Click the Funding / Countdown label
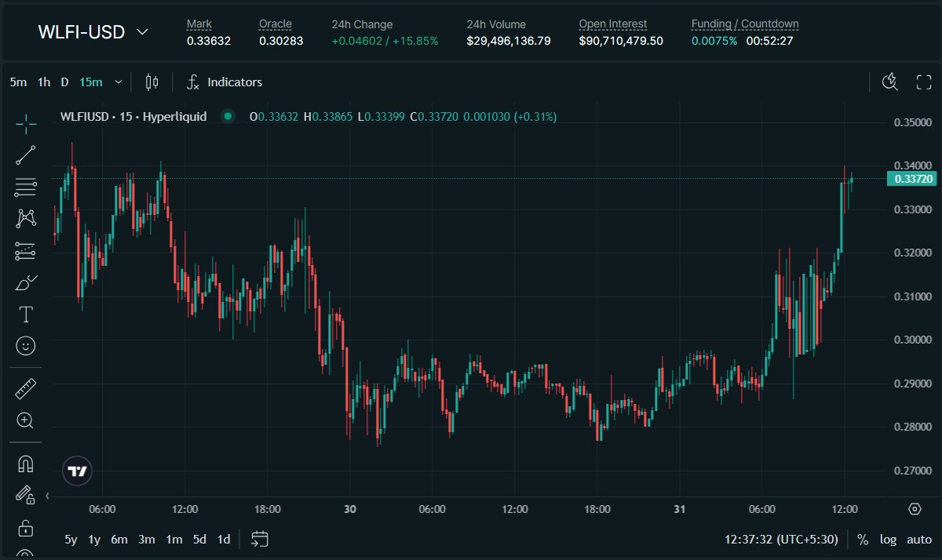 745,24
